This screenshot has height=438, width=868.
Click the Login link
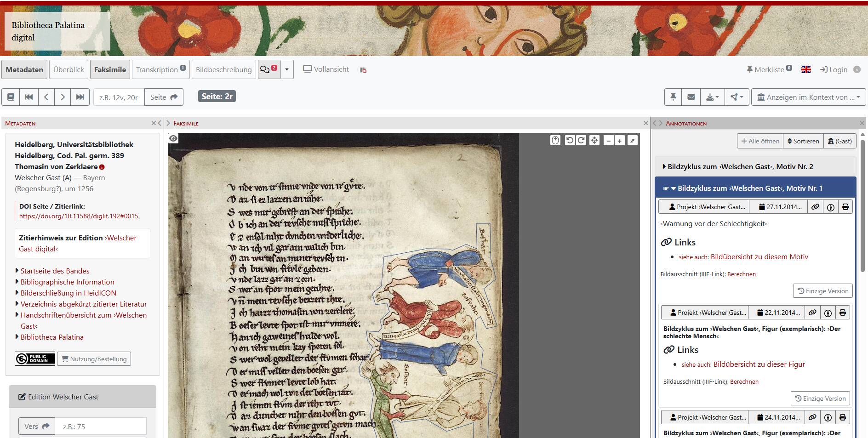pos(834,69)
